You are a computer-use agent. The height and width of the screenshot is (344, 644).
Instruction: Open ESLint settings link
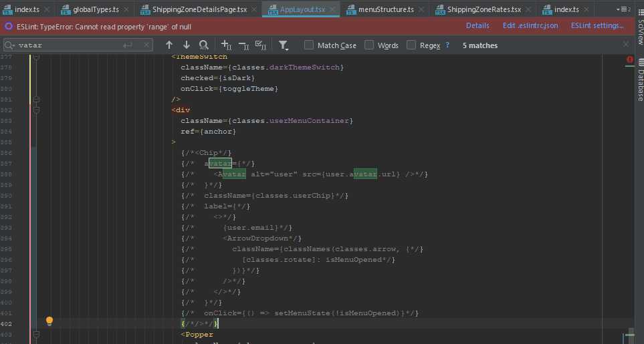tap(597, 25)
